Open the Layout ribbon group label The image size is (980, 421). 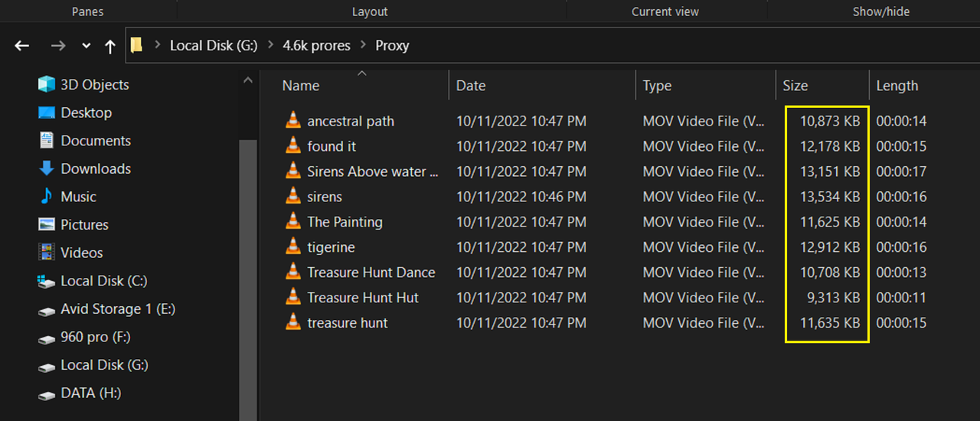[x=370, y=11]
